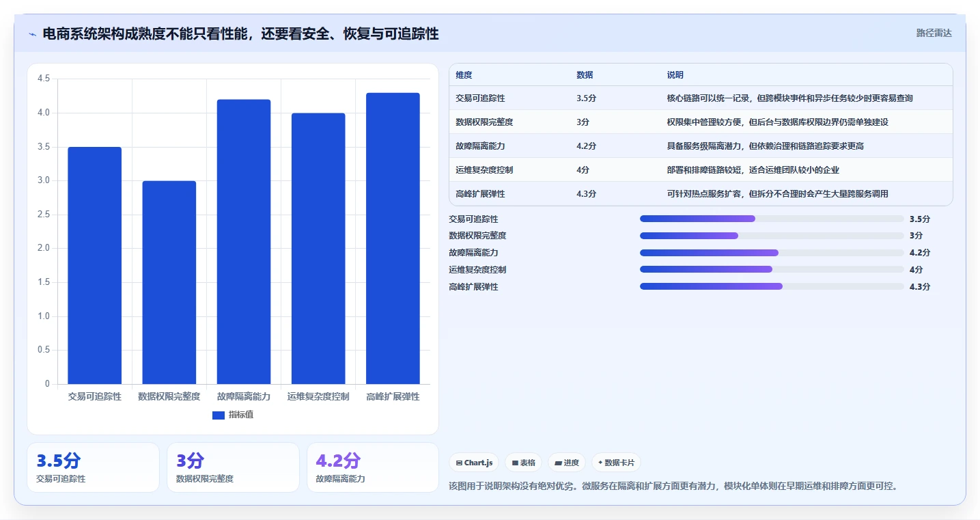Viewport: 980px width, 520px height.
Task: Click the 4.2分 故障隔离能力 data card
Action: [x=373, y=467]
